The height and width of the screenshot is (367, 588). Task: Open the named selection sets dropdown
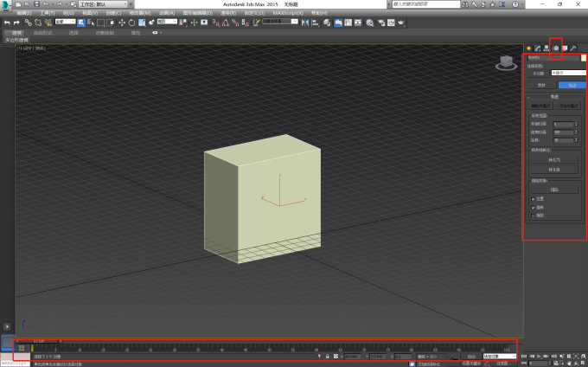(x=280, y=22)
